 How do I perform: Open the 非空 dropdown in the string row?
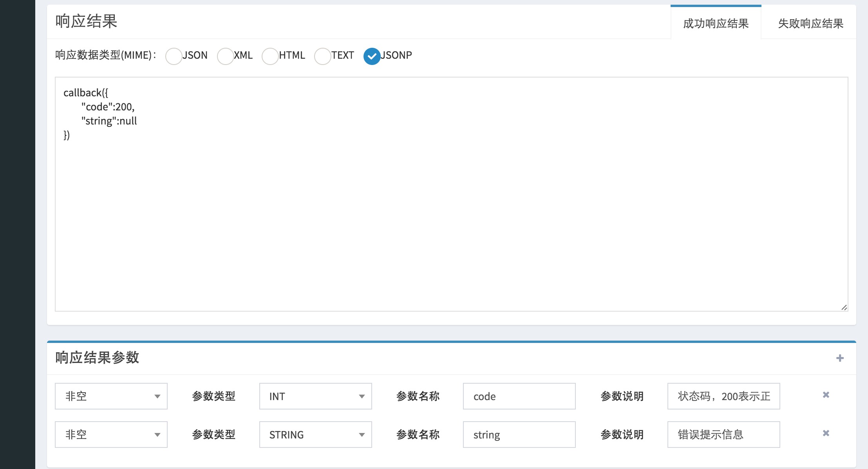[x=111, y=435]
